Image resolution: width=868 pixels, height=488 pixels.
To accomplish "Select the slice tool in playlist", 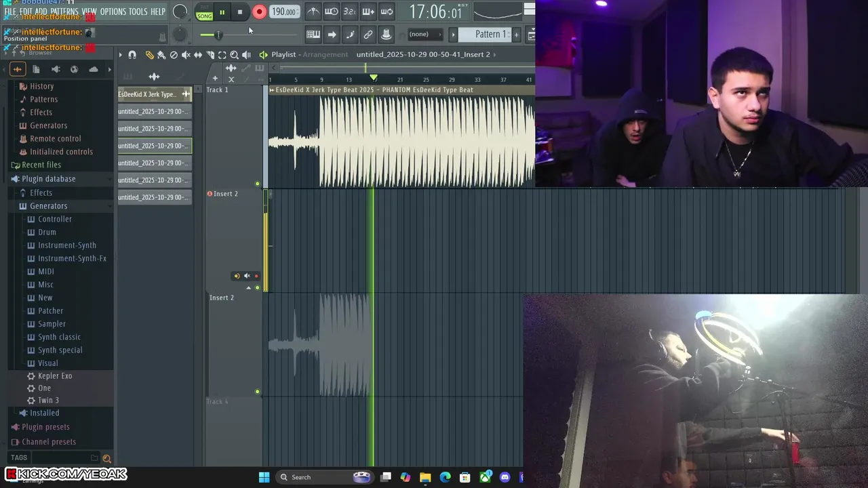I will click(x=210, y=55).
